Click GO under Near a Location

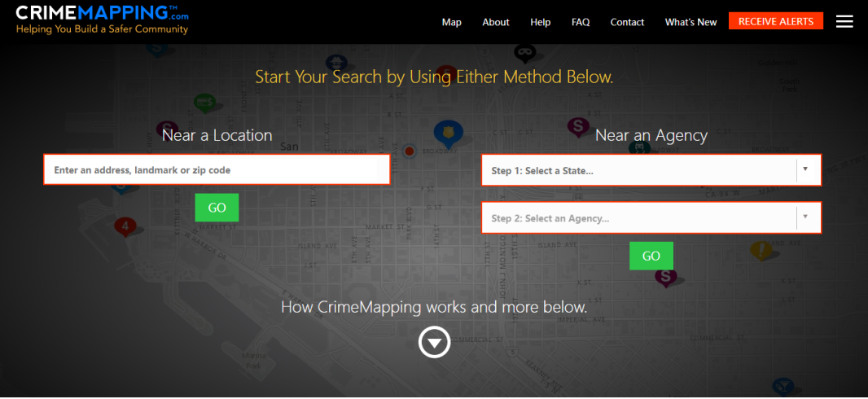pyautogui.click(x=217, y=208)
